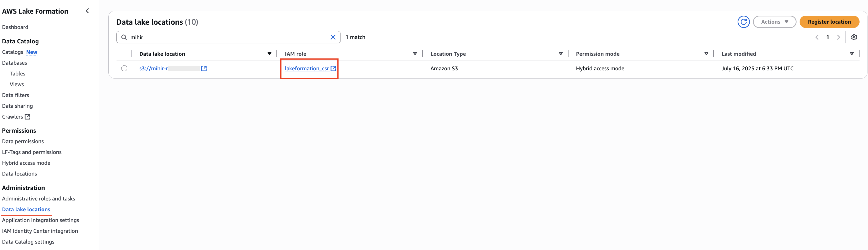The image size is (868, 250).
Task: Select the s3://mihir location radio button
Action: point(124,69)
